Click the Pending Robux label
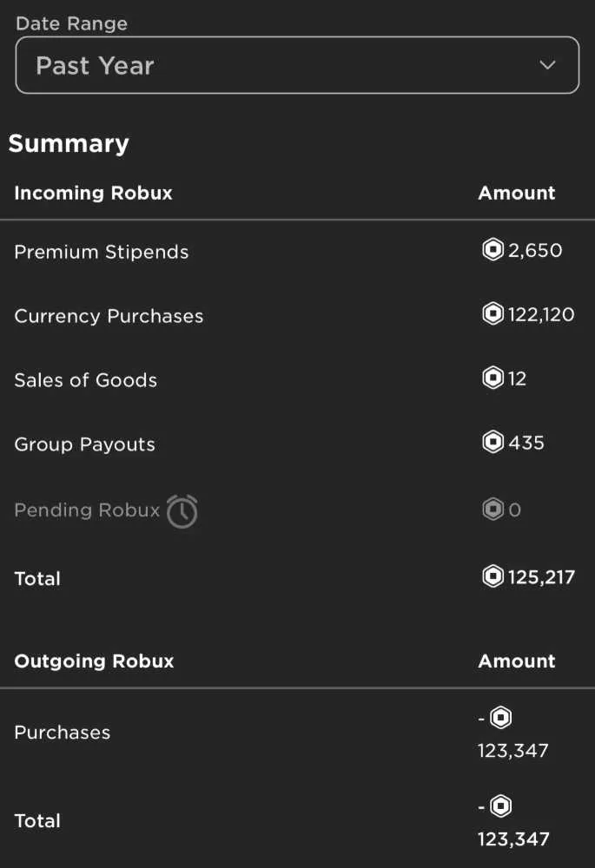Screen dimensions: 595x868 coord(87,510)
